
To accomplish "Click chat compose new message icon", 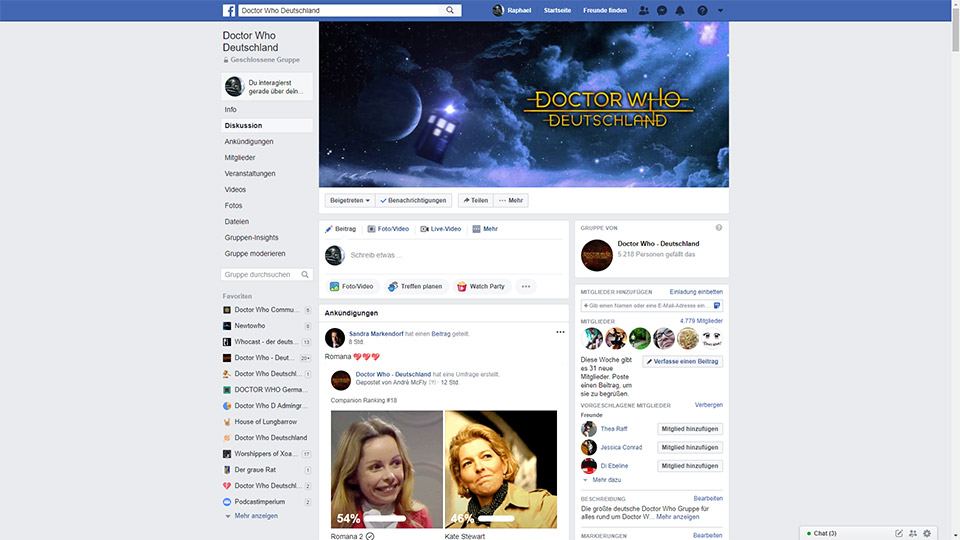I will tap(899, 533).
